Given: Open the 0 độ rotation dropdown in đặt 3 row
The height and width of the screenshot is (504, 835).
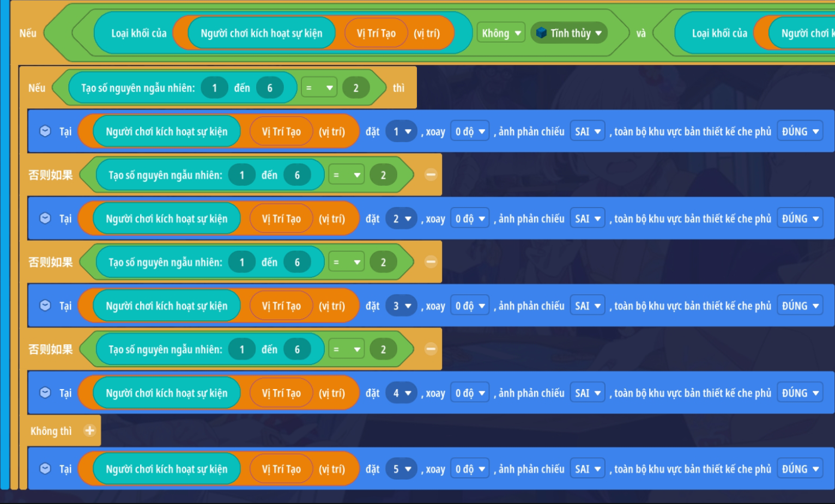Looking at the screenshot, I should tap(470, 306).
